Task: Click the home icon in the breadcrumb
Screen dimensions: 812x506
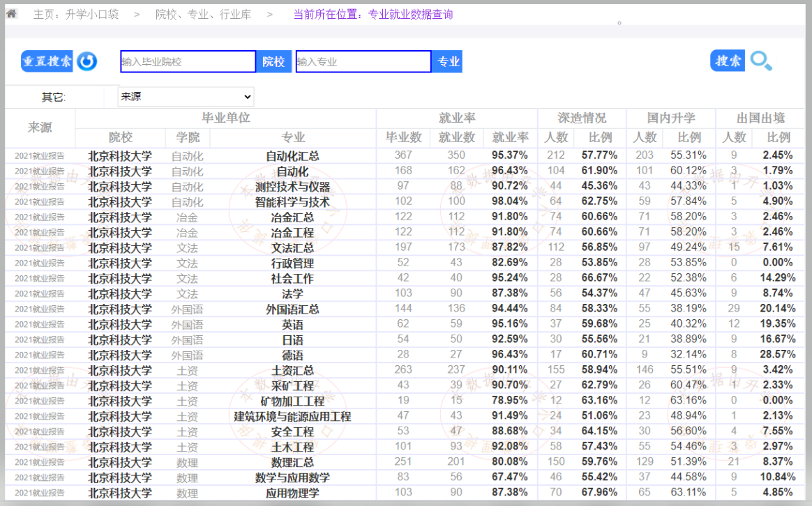Action: coord(11,14)
